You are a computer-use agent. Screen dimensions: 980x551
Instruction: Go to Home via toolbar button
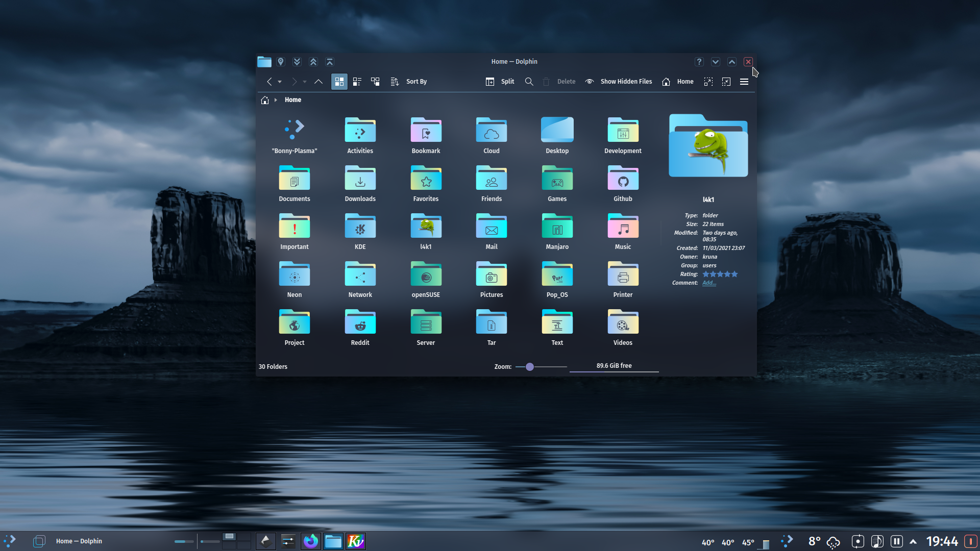(x=678, y=82)
